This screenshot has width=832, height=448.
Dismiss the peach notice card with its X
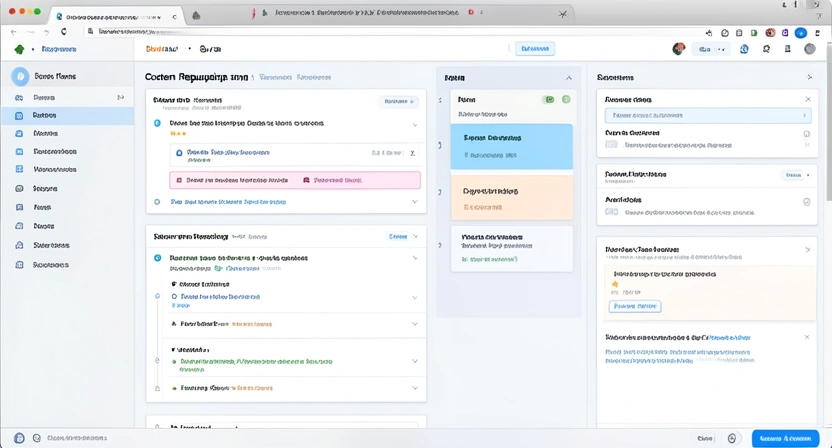pyautogui.click(x=807, y=249)
